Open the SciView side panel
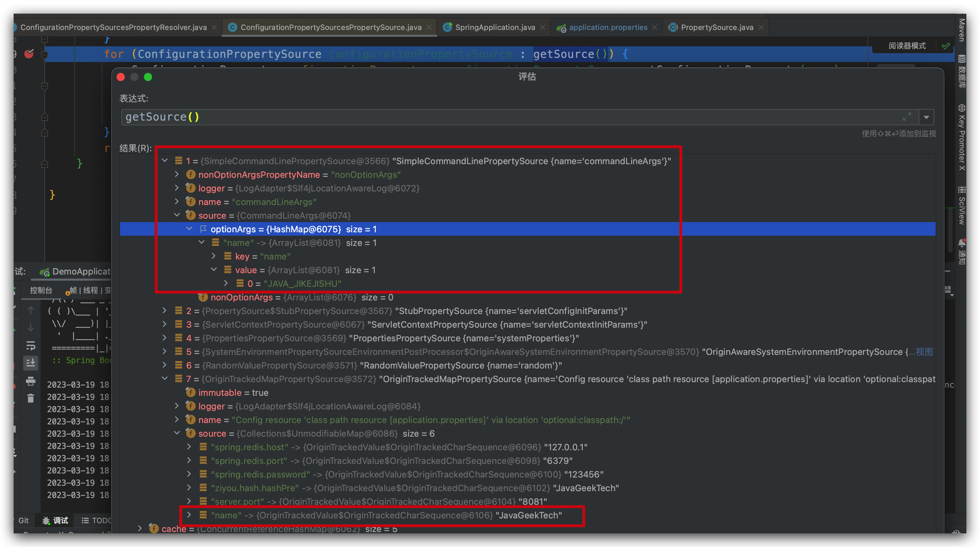This screenshot has height=547, width=980. pos(962,206)
